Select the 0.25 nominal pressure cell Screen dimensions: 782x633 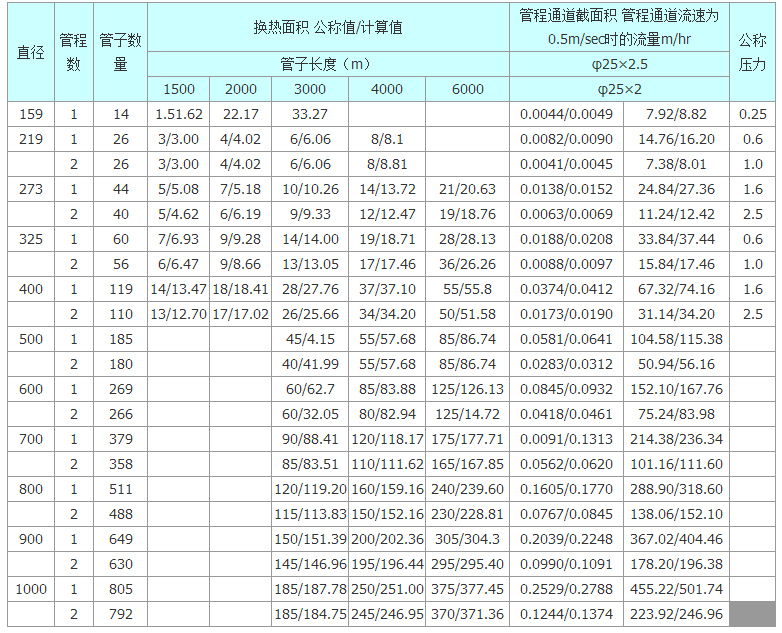point(752,114)
